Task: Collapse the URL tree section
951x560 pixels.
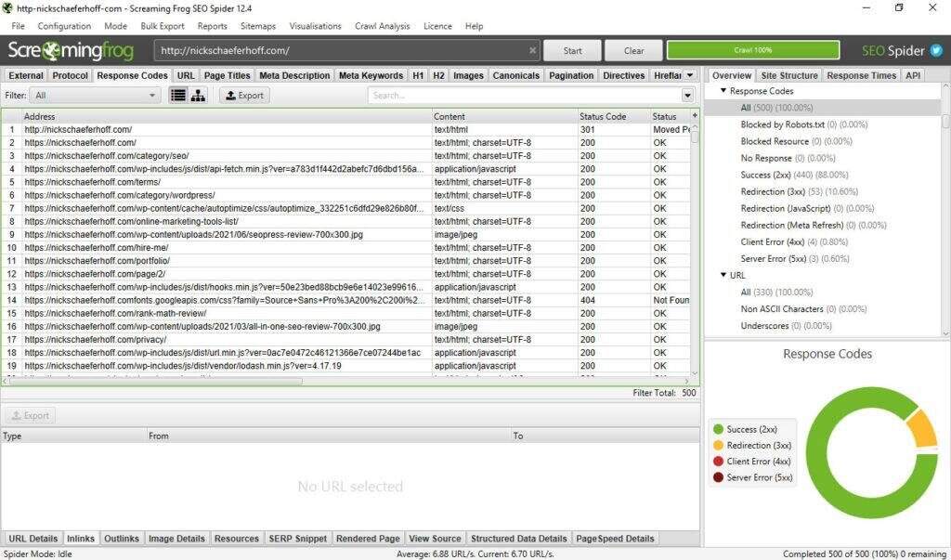Action: pyautogui.click(x=723, y=275)
